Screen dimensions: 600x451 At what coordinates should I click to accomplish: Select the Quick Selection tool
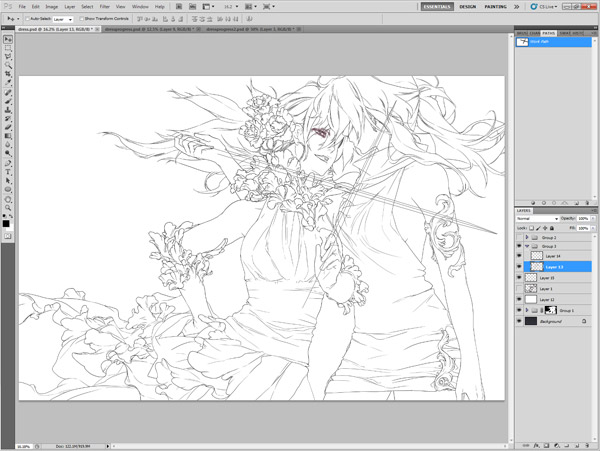click(8, 65)
